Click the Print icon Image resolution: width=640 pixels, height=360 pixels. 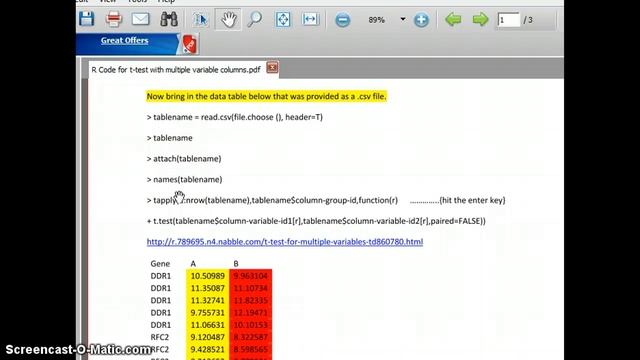click(x=113, y=19)
